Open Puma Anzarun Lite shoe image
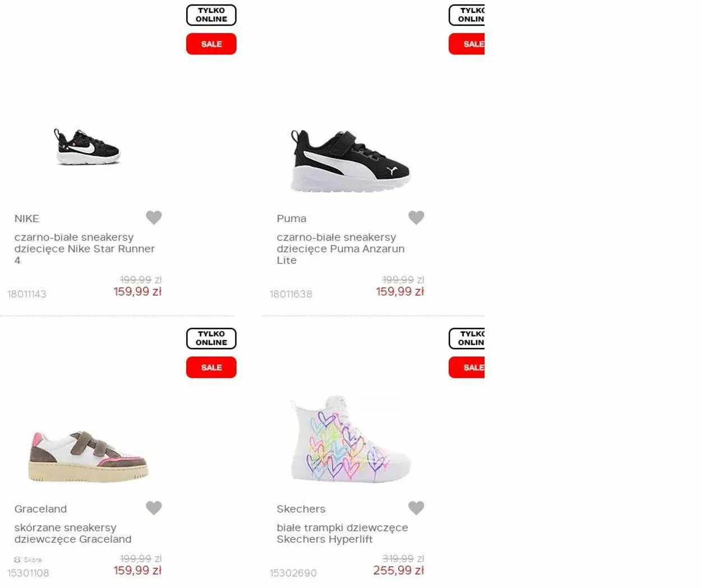701x588 pixels. pyautogui.click(x=350, y=160)
